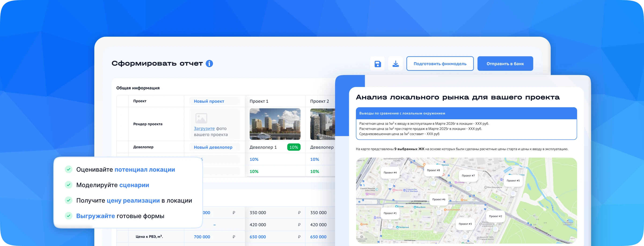The width and height of the screenshot is (644, 246).
Task: Click the Новый проект name field
Action: click(x=214, y=101)
